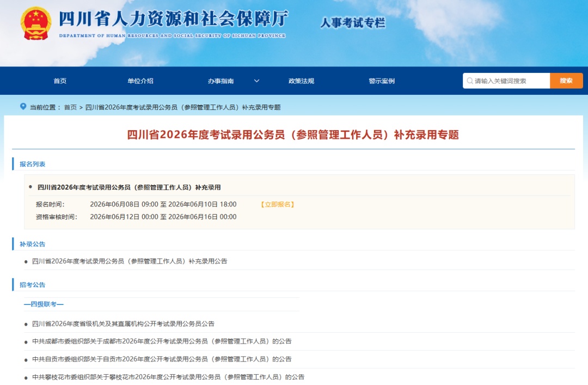Image resolution: width=588 pixels, height=385 pixels.
Task: Open the 成都市 civil servant announcement
Action: [162, 341]
